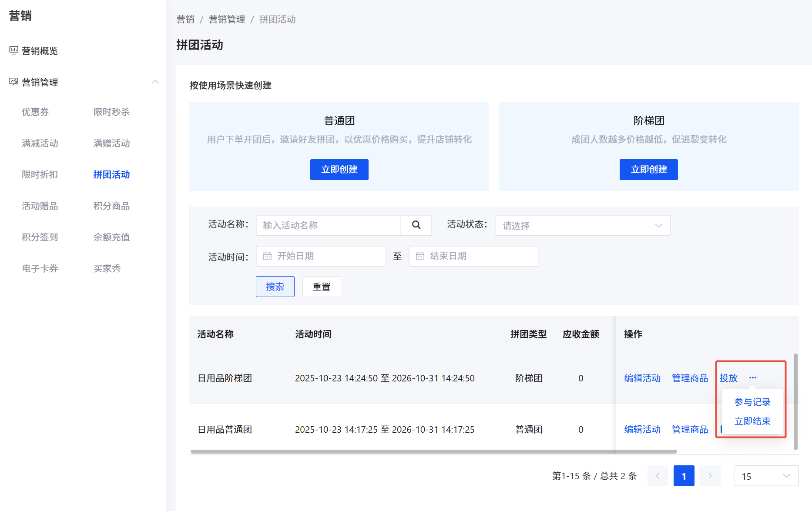Select 参与记录 from the dropdown menu
812x511 pixels.
(752, 402)
